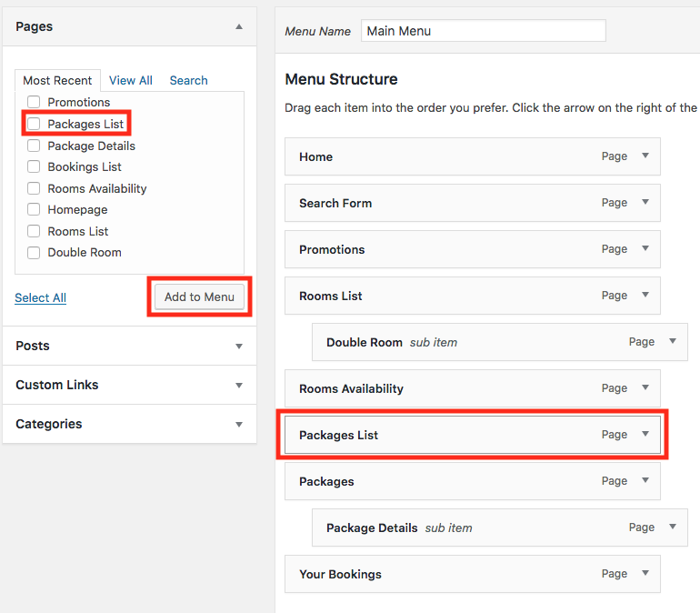Select the Rooms Availability menu item bar
This screenshot has width=700, height=613.
coord(473,388)
